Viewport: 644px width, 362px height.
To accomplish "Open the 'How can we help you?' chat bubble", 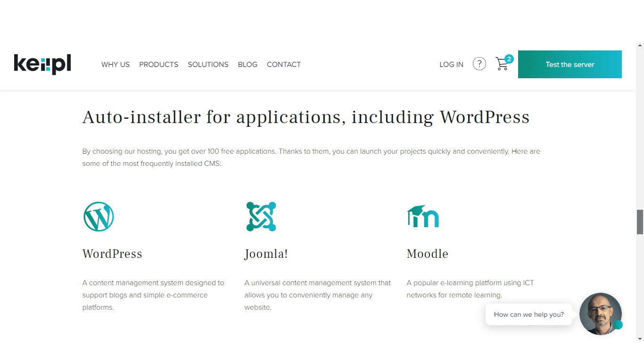I will pos(529,314).
